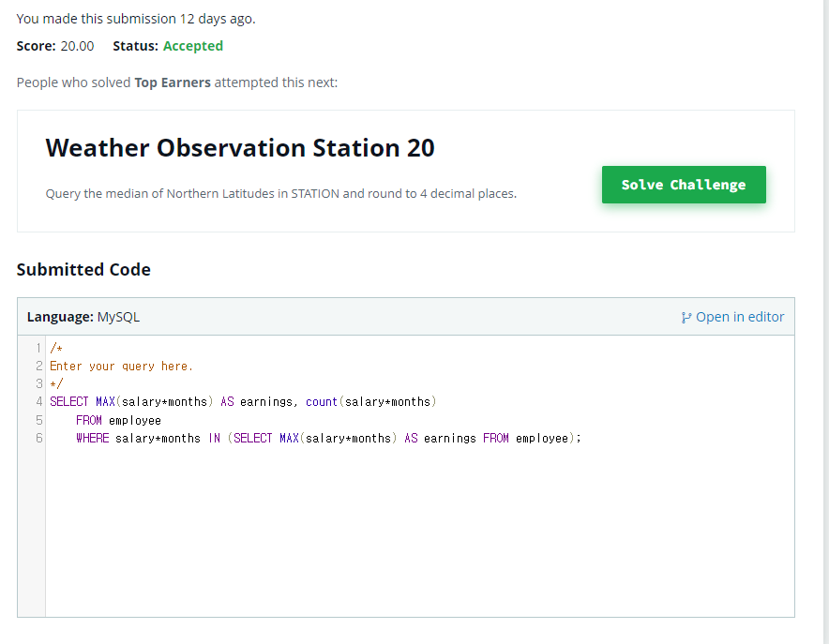Click line number 1 in the gutter
The image size is (829, 644).
pos(38,348)
